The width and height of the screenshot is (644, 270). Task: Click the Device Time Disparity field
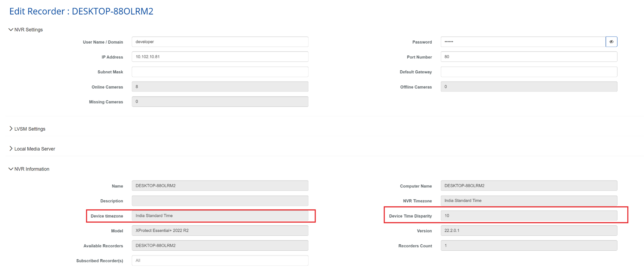coord(528,216)
